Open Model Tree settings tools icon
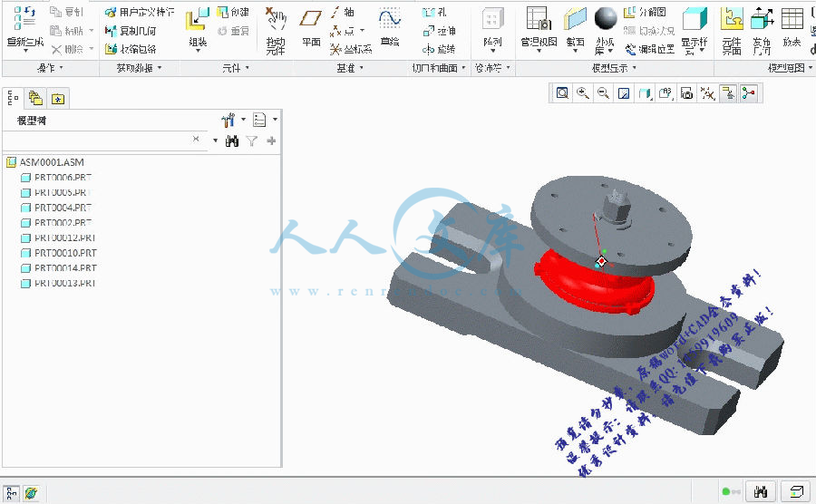This screenshot has width=816, height=504. [x=228, y=121]
